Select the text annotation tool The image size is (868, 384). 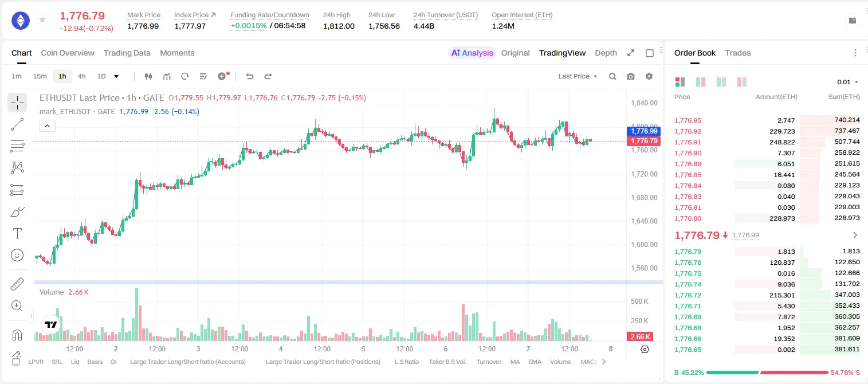click(x=17, y=233)
